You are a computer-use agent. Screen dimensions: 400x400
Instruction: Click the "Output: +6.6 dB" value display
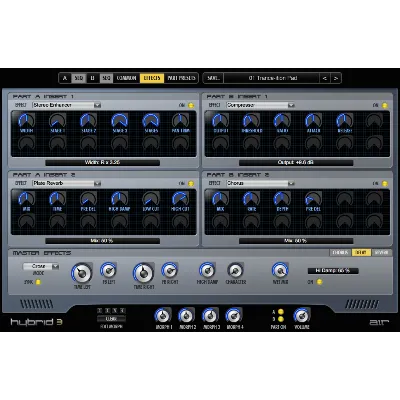tap(296, 163)
